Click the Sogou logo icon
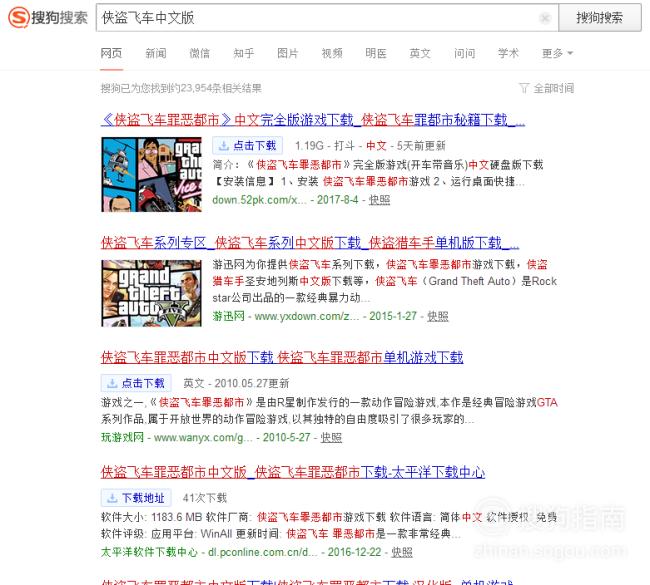 click(19, 17)
